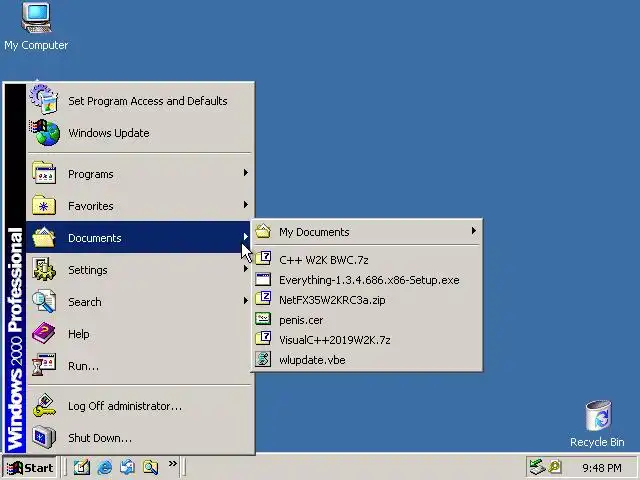
Task: Open the Search menu entry
Action: 139,301
